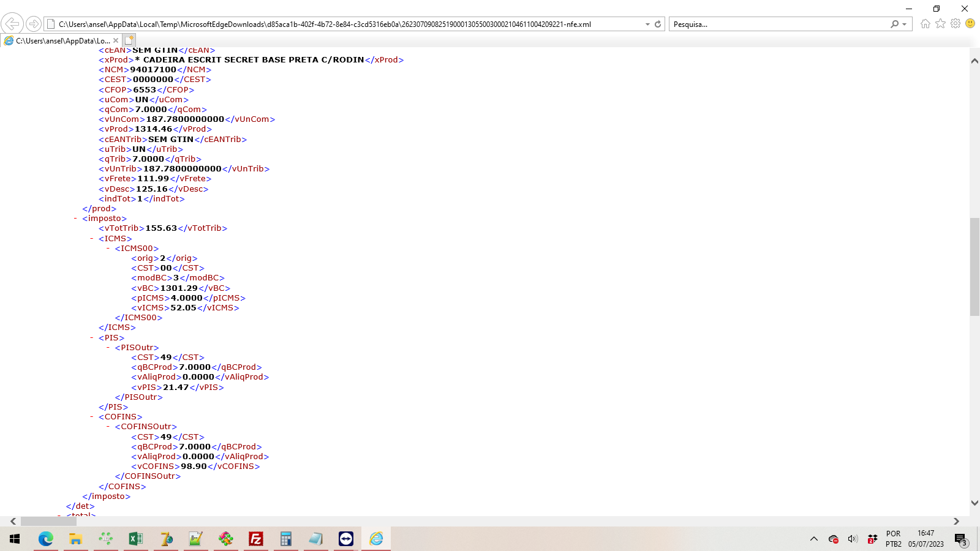Click the vBC value 1301.29
980x551 pixels.
[x=179, y=288]
